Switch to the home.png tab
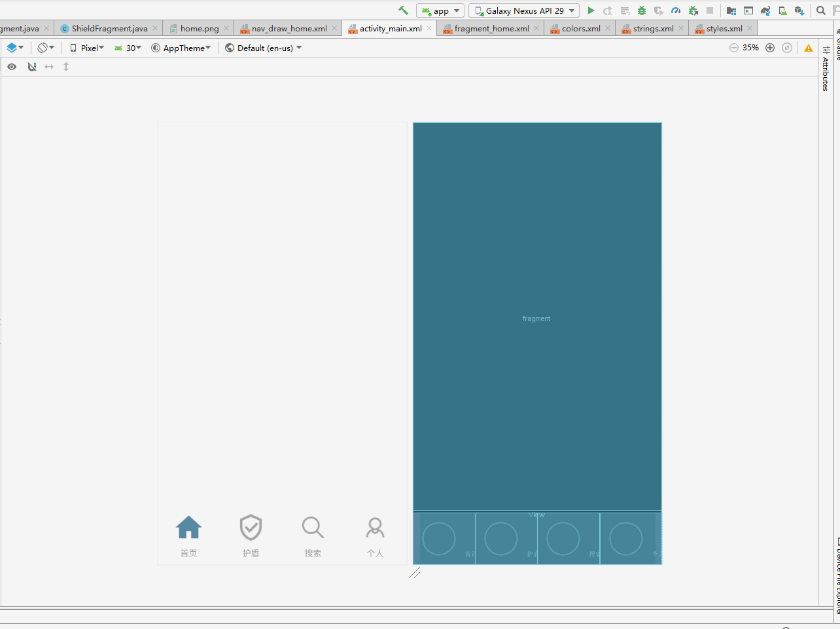 (199, 29)
